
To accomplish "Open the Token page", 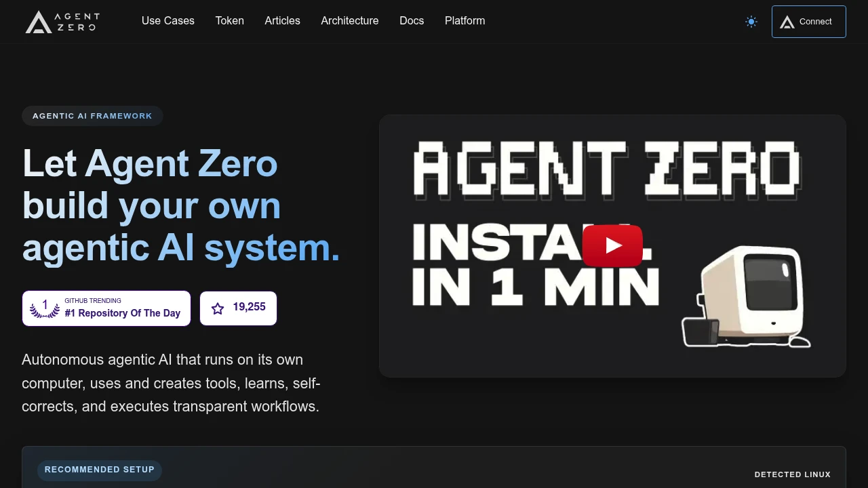I will [x=230, y=21].
